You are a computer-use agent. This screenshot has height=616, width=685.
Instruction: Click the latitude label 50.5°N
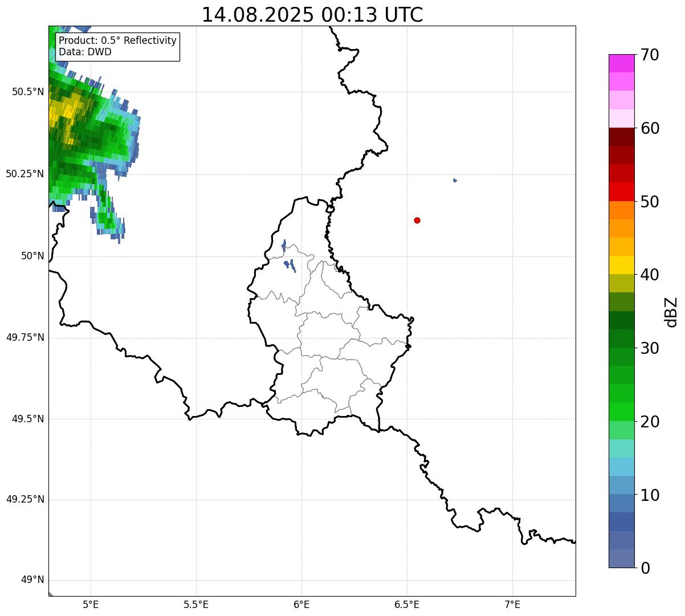[x=28, y=92]
